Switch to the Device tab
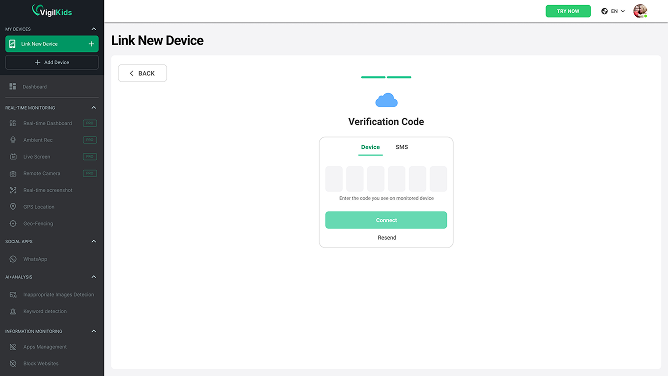The width and height of the screenshot is (668, 376). (370, 147)
